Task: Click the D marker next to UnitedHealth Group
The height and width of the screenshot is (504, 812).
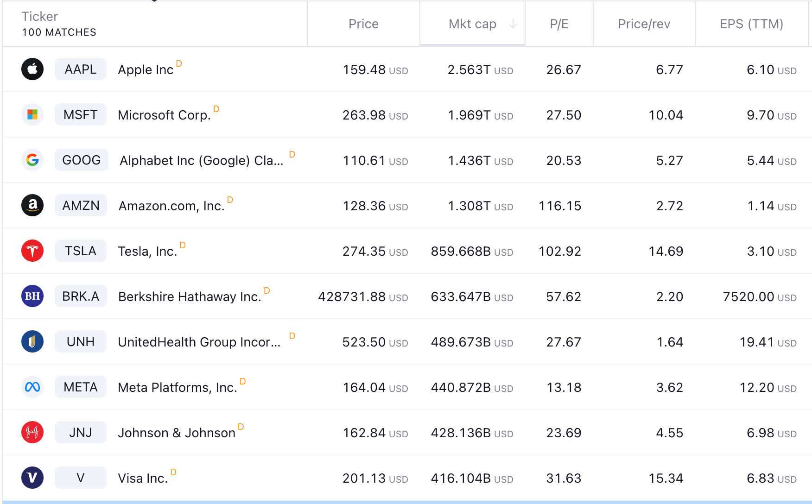Action: click(x=292, y=336)
